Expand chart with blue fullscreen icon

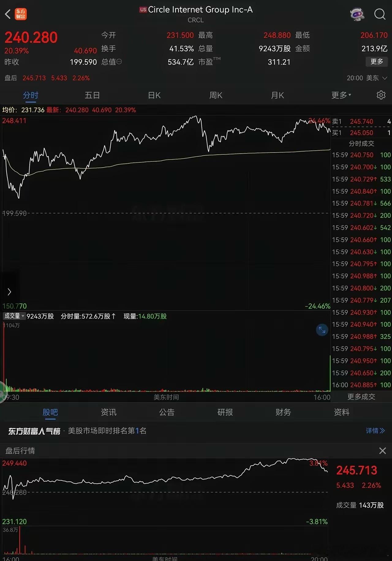pyautogui.click(x=322, y=330)
